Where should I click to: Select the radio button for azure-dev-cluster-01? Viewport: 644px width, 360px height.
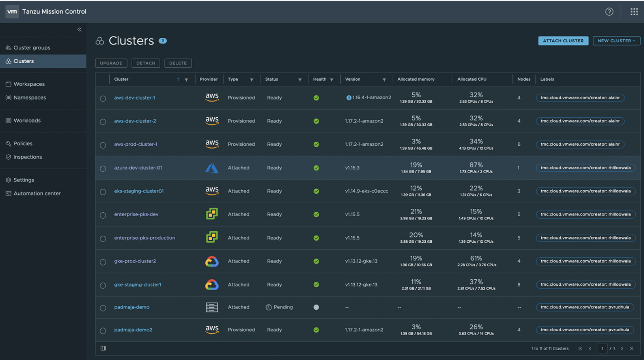pyautogui.click(x=103, y=167)
